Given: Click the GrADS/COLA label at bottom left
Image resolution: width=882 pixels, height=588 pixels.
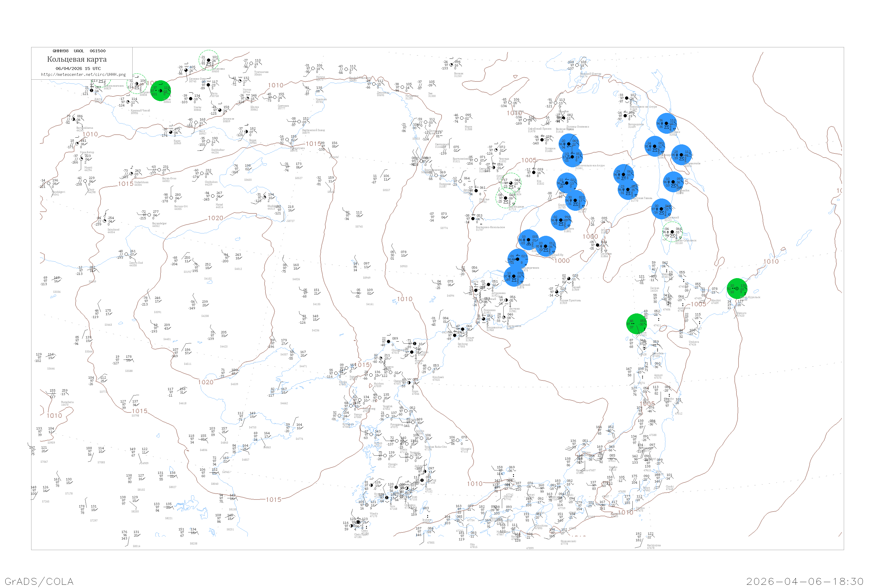Looking at the screenshot, I should 39,581.
